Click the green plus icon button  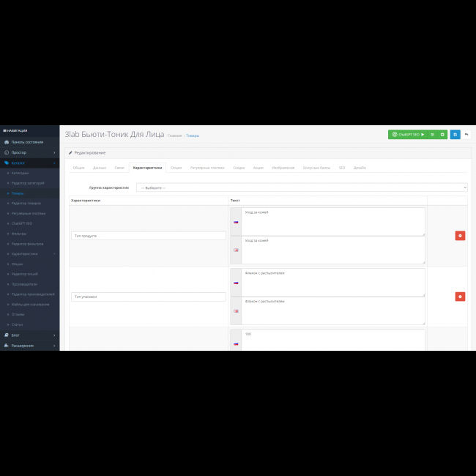tap(443, 135)
